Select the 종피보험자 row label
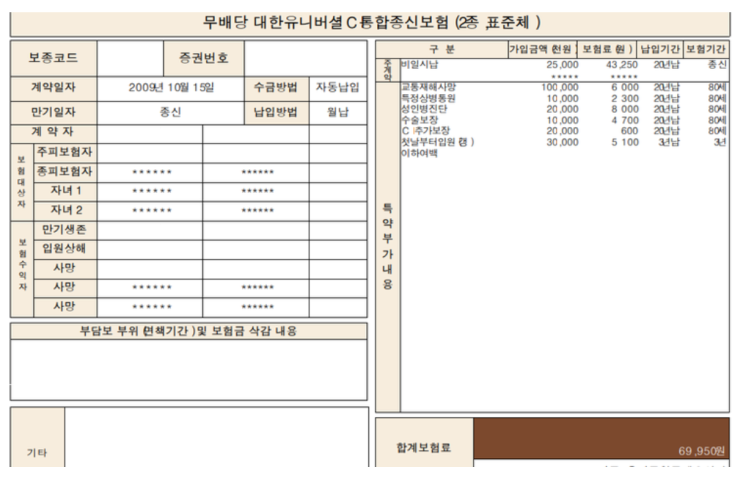743x478 pixels. [65, 171]
